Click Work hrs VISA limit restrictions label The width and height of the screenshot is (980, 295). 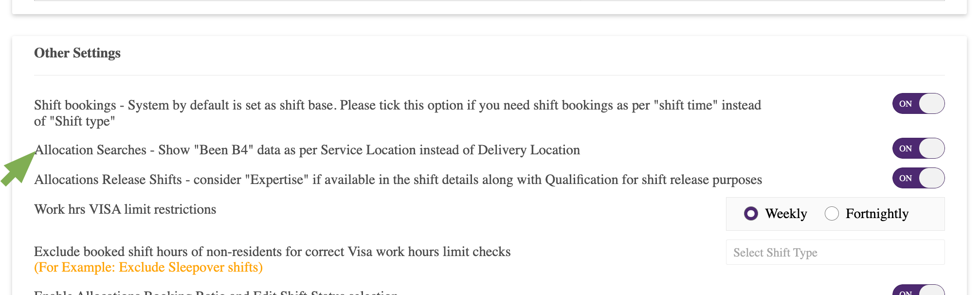coord(125,209)
